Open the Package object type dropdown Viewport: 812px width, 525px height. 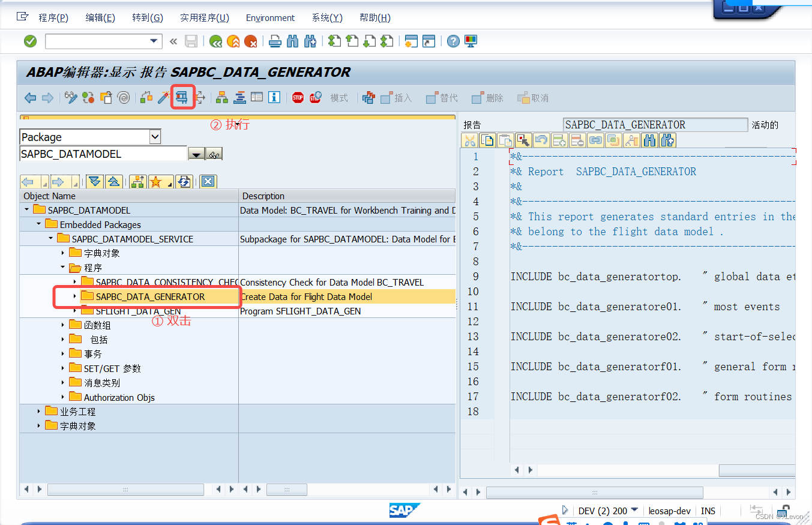coord(155,137)
